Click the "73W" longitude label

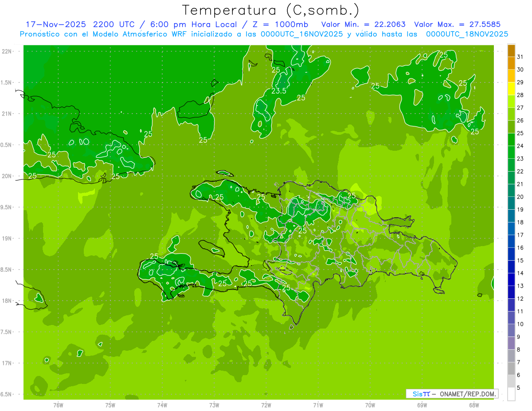pos(214,405)
